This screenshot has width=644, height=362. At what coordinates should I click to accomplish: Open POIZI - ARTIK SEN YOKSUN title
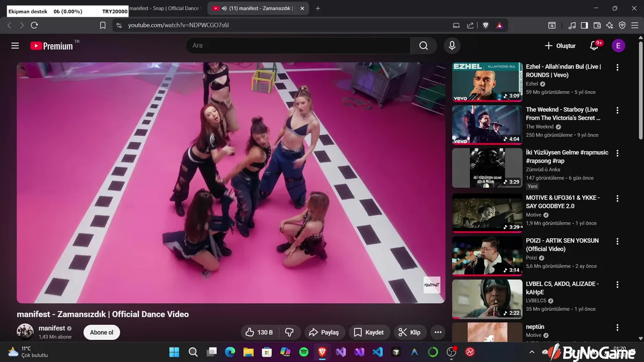click(x=562, y=245)
